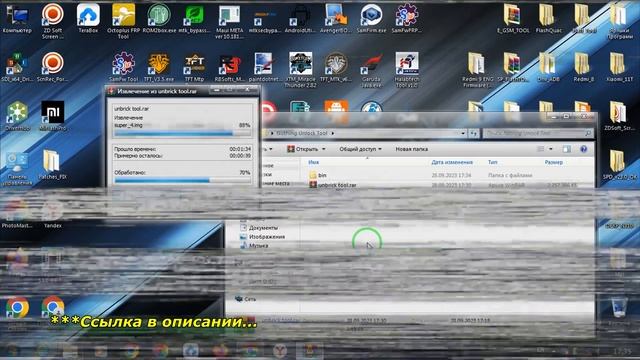640x360 pixels.
Task: Open the Панель управления icon
Action: 17,168
